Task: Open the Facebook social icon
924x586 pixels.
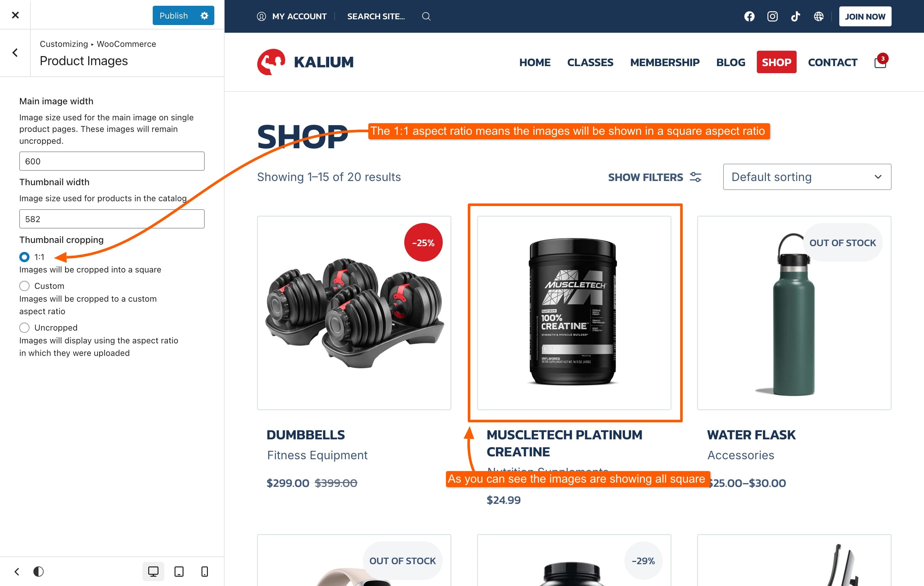Action: click(749, 16)
